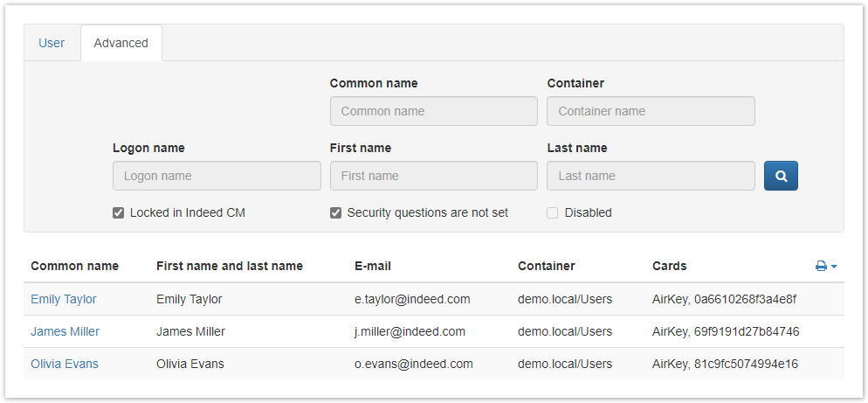Screen dimensions: 868x403
Task: Click the Common name input field
Action: (433, 111)
